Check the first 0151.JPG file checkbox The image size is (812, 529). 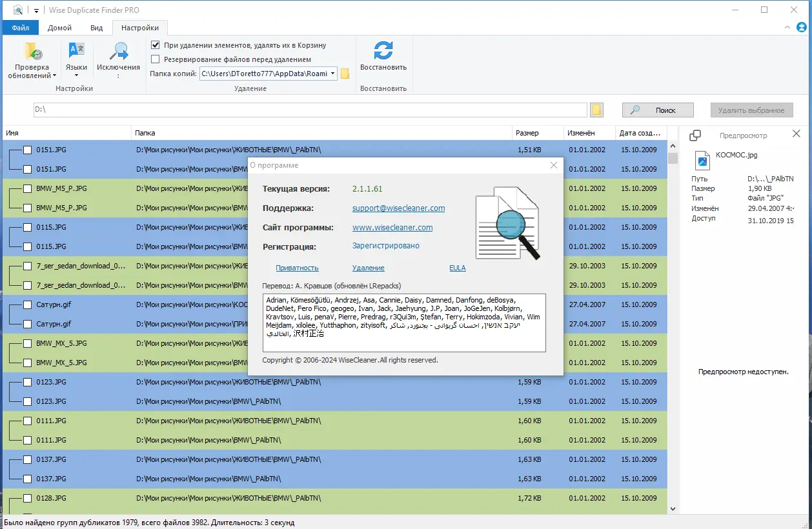(28, 150)
